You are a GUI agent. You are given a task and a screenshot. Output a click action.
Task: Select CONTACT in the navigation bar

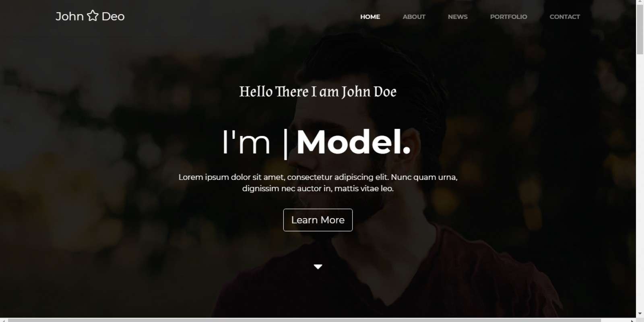[x=565, y=17]
